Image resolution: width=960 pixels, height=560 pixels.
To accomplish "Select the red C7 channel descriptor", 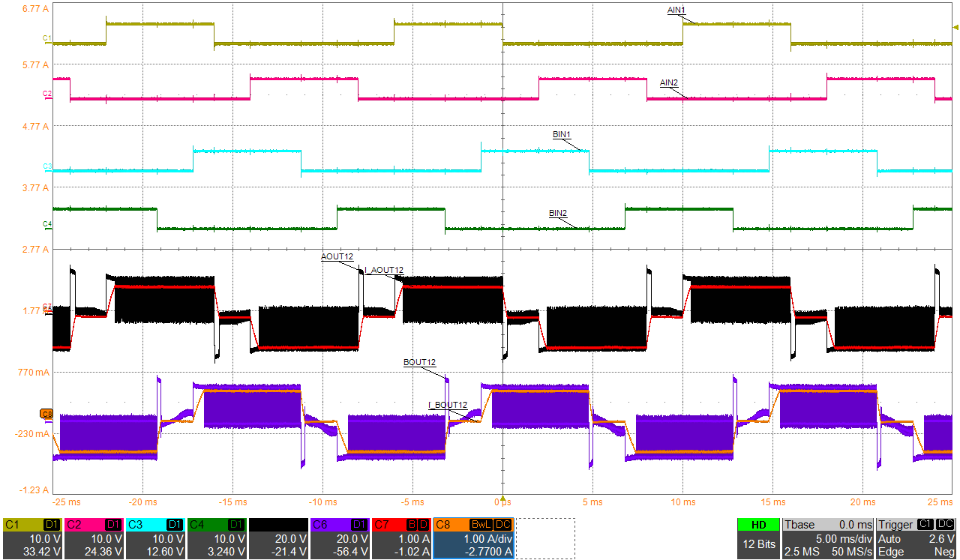I will (401, 538).
